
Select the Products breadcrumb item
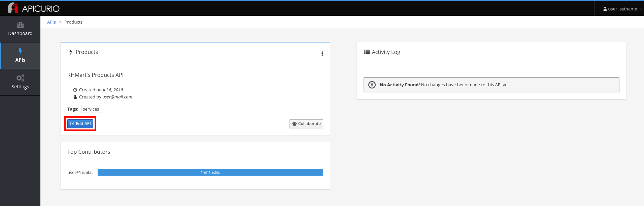coord(73,22)
